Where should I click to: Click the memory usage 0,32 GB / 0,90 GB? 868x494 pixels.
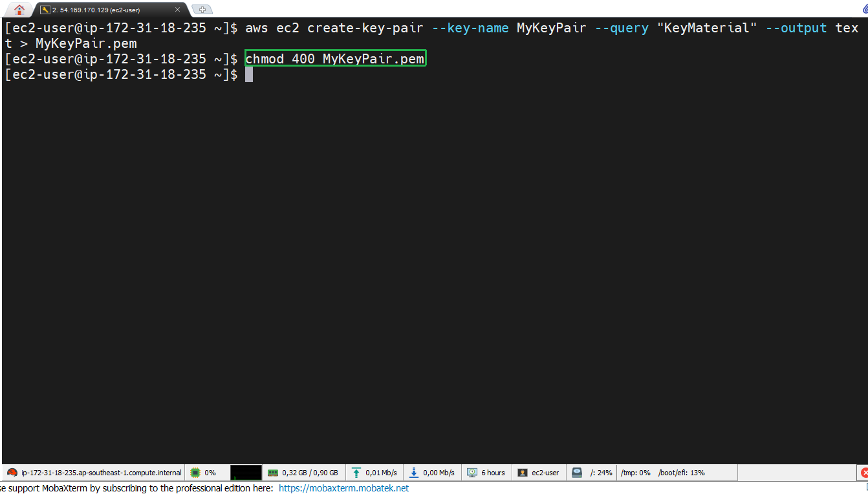[310, 473]
